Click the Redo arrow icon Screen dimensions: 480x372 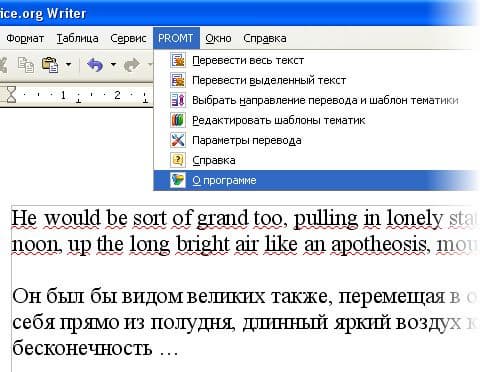pos(131,65)
